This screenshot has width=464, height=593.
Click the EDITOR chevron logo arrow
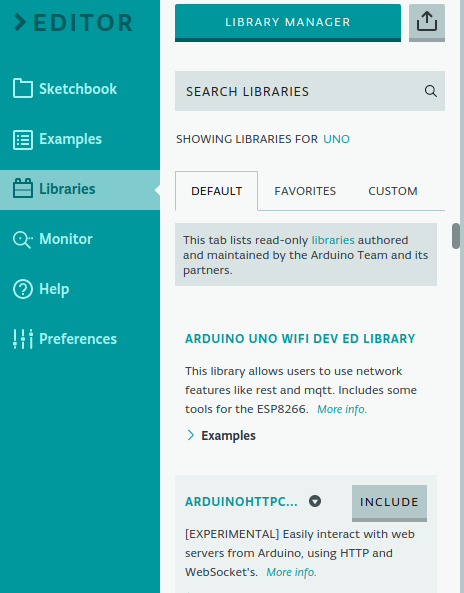(20, 22)
